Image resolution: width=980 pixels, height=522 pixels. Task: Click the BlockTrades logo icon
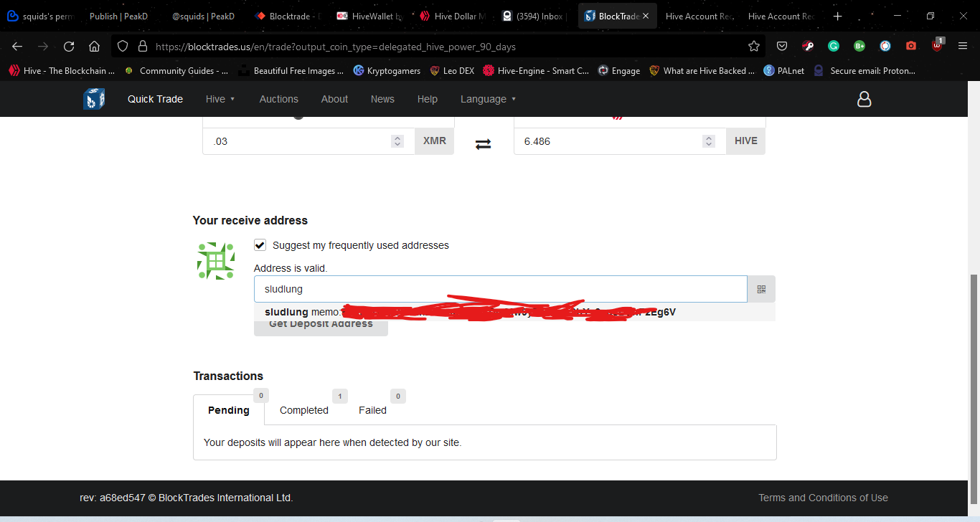pyautogui.click(x=94, y=99)
